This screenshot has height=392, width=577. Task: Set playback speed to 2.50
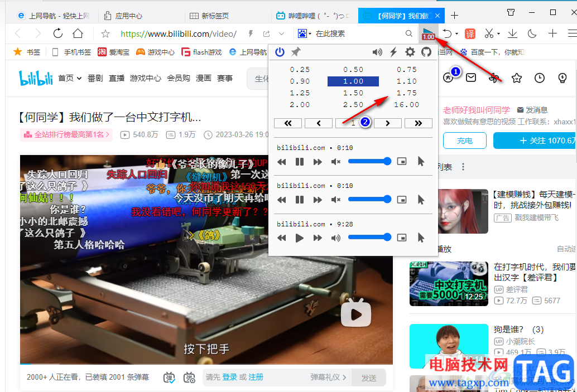pyautogui.click(x=353, y=105)
